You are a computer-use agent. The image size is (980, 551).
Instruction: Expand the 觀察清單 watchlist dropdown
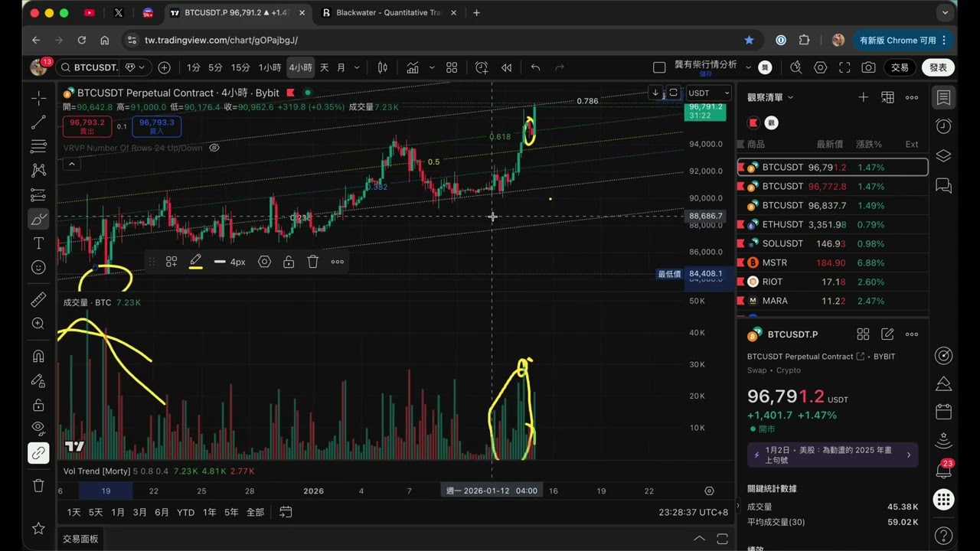pos(770,97)
